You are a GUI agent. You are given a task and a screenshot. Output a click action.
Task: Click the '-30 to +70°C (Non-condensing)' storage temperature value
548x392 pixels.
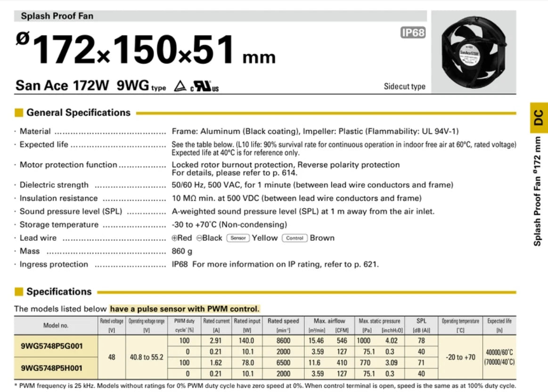click(x=229, y=225)
